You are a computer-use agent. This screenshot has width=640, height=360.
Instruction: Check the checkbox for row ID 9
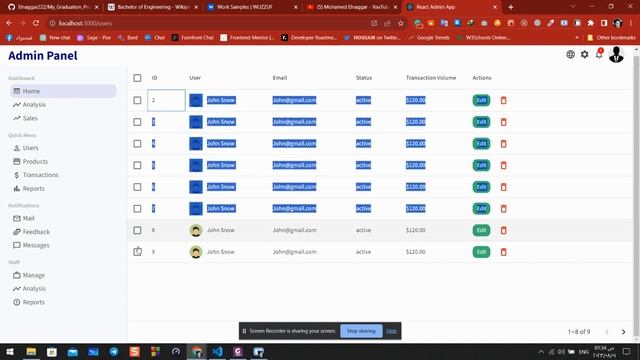(137, 252)
